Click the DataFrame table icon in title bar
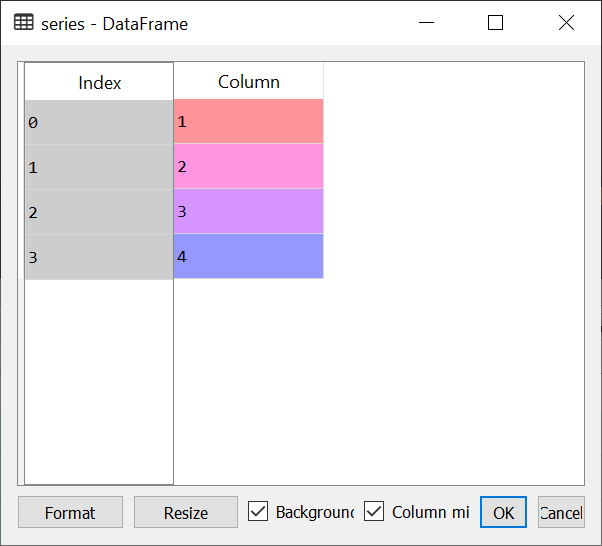 click(x=24, y=22)
